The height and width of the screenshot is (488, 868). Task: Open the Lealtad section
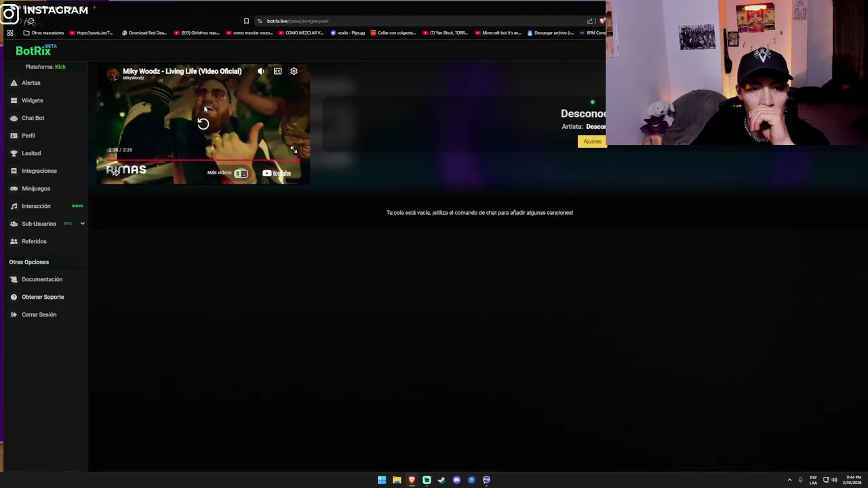(31, 153)
